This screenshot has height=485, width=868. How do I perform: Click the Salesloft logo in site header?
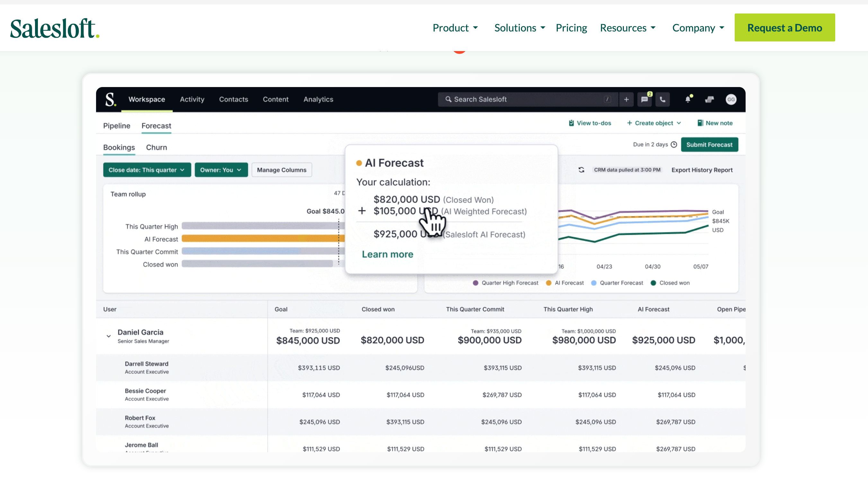[x=55, y=28]
